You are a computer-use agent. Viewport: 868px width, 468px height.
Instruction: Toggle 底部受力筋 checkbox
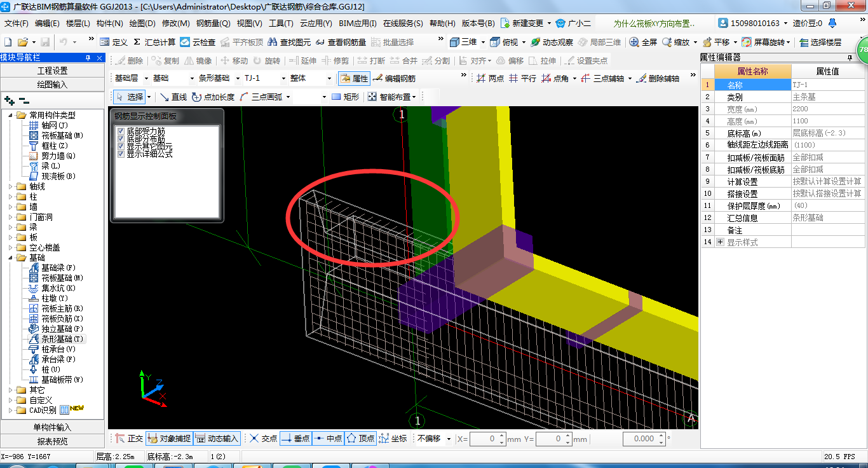click(121, 131)
